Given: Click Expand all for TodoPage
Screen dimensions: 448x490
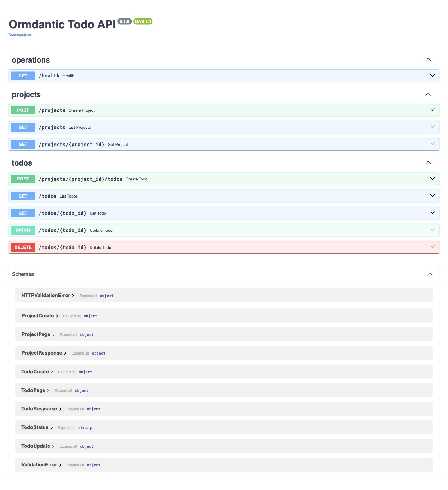Looking at the screenshot, I should tap(63, 391).
